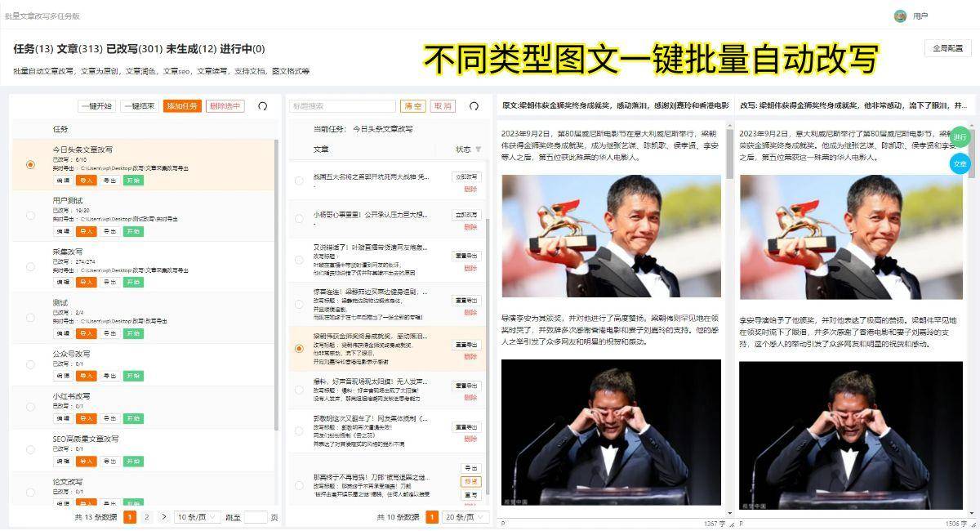Open the 全局配置 global settings
980x531 pixels.
click(x=947, y=48)
